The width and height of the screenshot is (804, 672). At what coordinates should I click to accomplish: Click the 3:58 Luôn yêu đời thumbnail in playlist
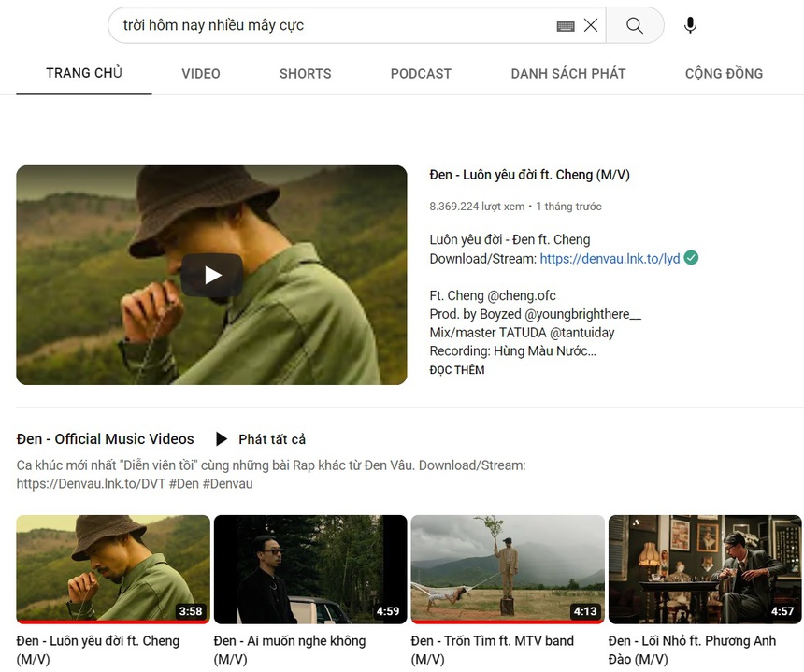[113, 568]
